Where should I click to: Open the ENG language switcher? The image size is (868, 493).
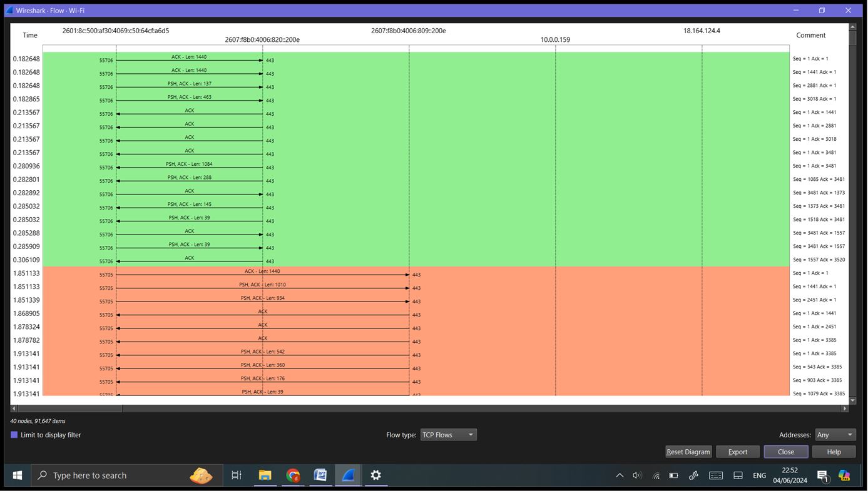[x=759, y=475]
